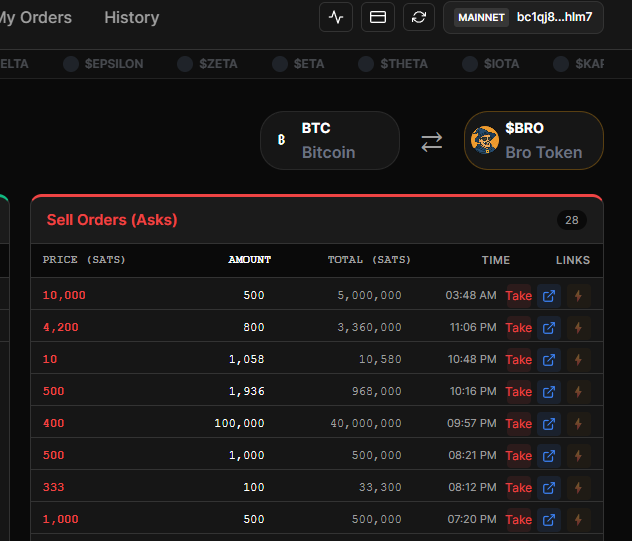The height and width of the screenshot is (541, 632).
Task: Take the 400 sats order
Action: coord(519,424)
